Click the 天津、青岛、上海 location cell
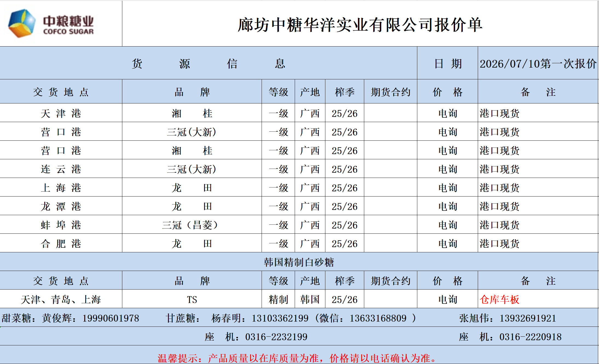This screenshot has height=364, width=599. click(x=61, y=299)
